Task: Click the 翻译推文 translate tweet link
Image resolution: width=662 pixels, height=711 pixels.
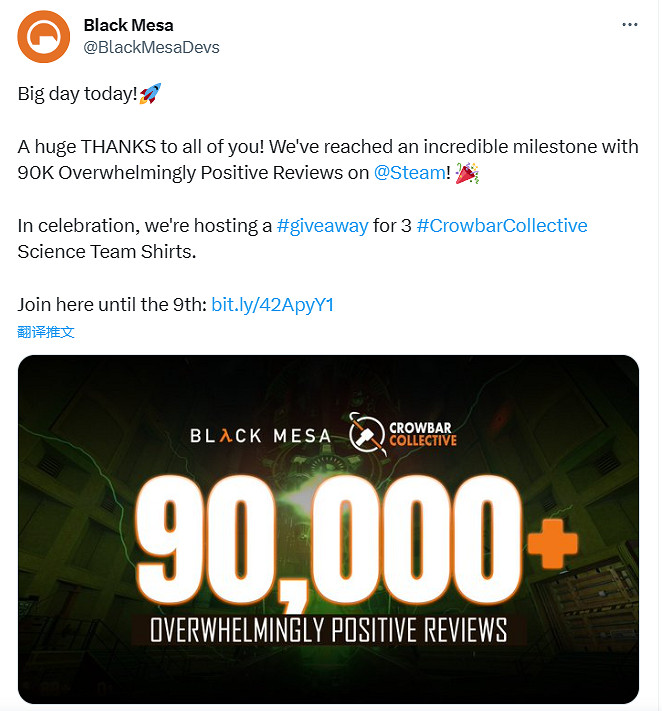Action: click(x=46, y=331)
